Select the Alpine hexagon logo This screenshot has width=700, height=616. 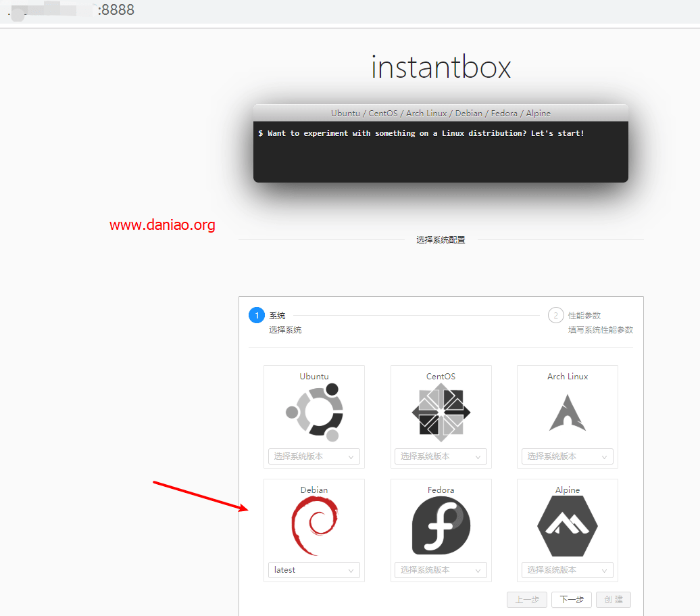pos(568,526)
